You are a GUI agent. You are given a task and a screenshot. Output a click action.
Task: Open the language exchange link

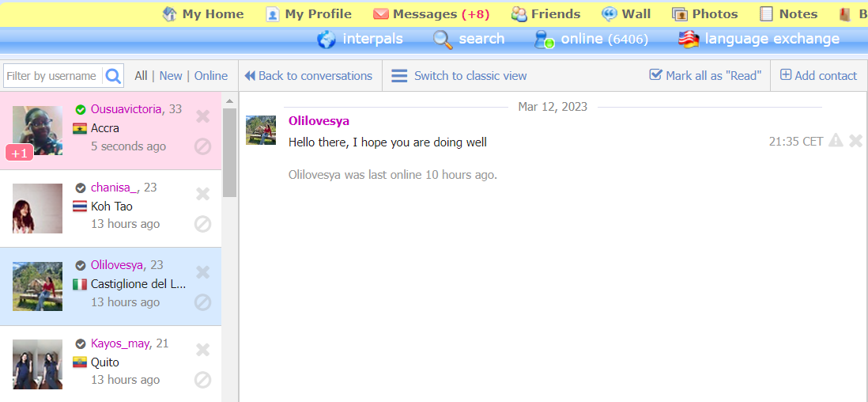point(772,39)
